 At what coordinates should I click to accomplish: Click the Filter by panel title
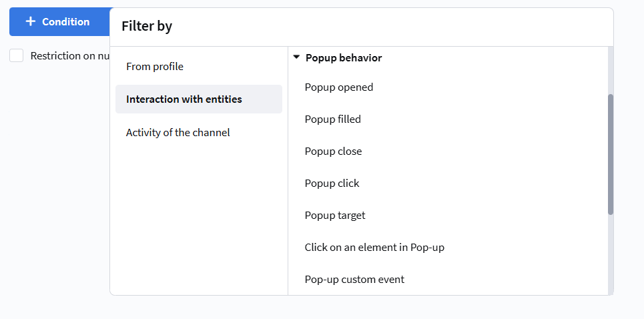pos(147,27)
